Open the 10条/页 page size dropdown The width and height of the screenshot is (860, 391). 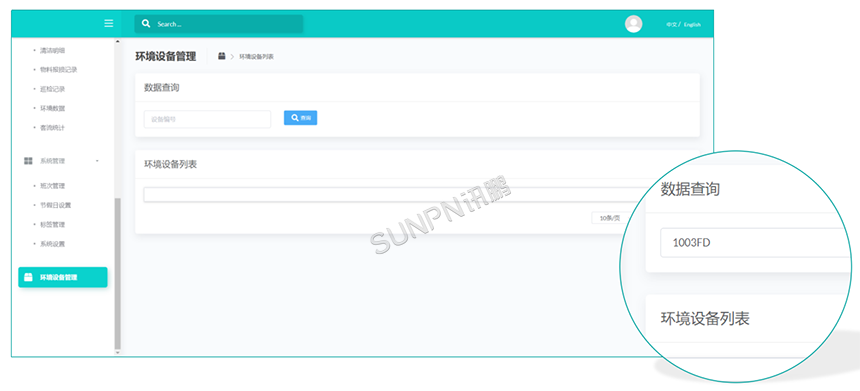(609, 218)
